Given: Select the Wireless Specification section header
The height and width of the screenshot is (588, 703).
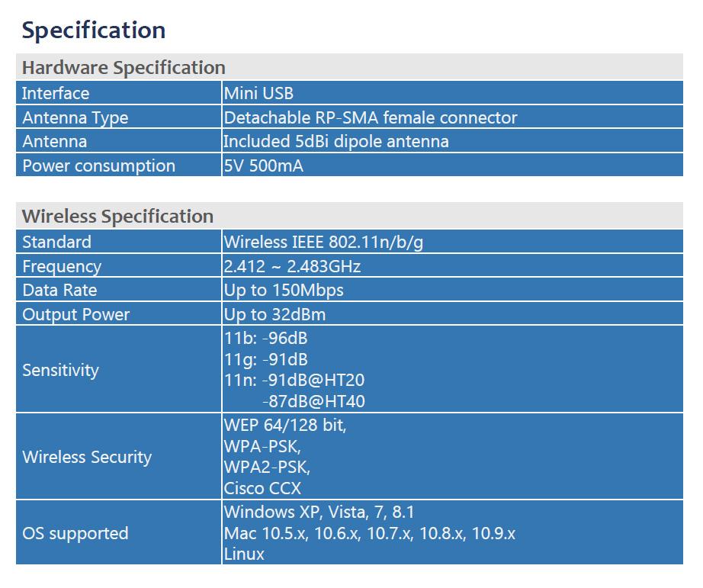Looking at the screenshot, I should pyautogui.click(x=117, y=217).
